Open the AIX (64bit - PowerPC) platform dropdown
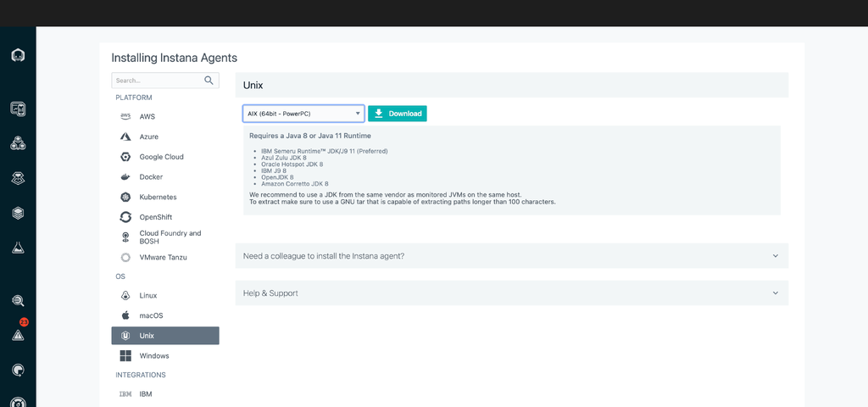The height and width of the screenshot is (407, 868). coord(303,114)
